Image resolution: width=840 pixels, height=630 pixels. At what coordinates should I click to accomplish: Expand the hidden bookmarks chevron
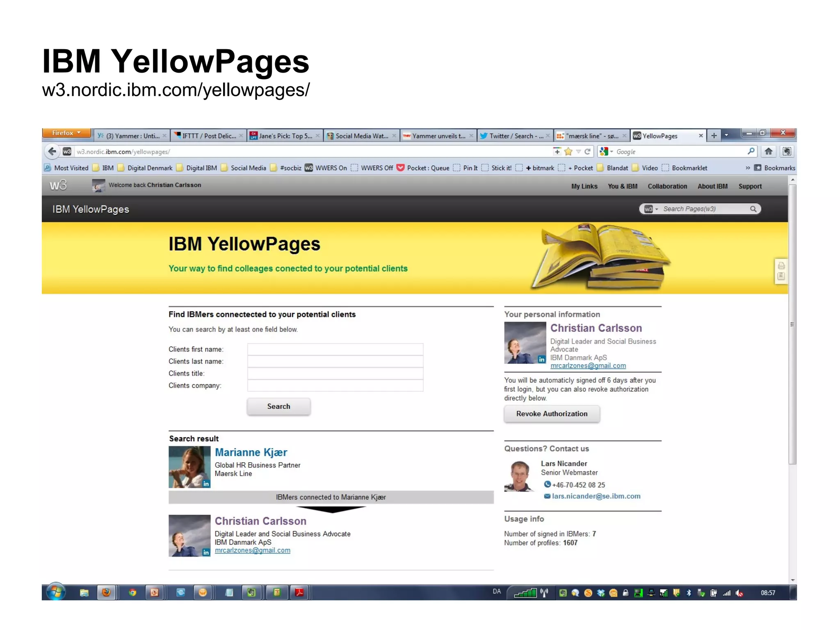(x=748, y=168)
